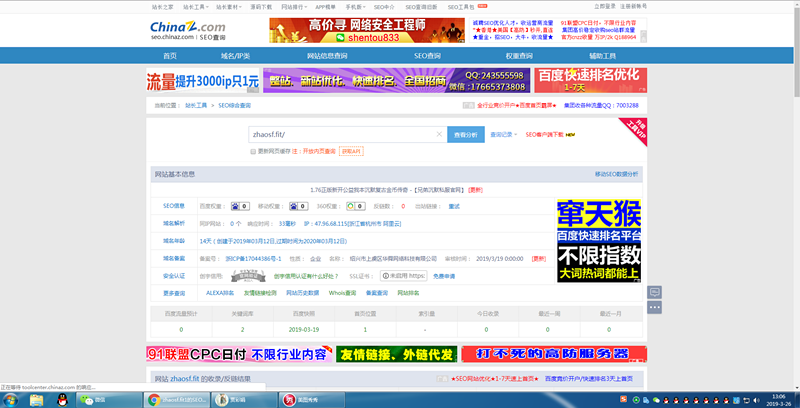Expand the 查询记录 history dropdown
Image resolution: width=800 pixels, height=408 pixels.
pos(504,135)
